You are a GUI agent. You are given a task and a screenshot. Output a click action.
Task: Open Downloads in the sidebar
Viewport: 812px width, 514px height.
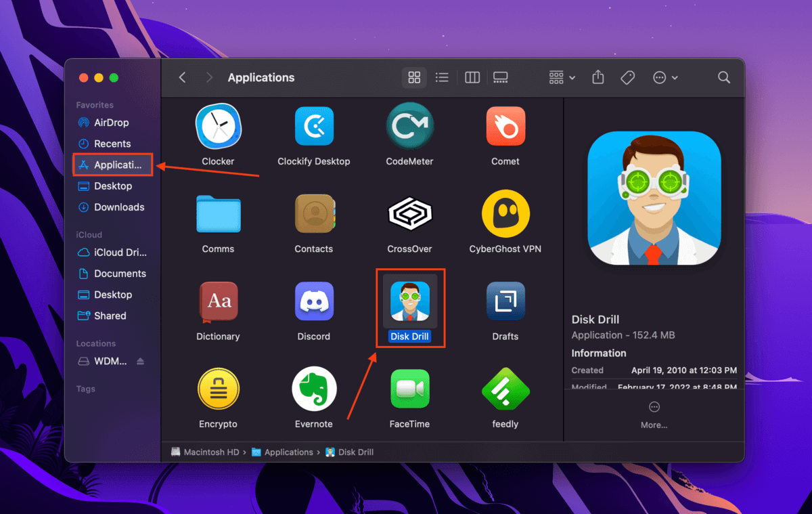[112, 207]
